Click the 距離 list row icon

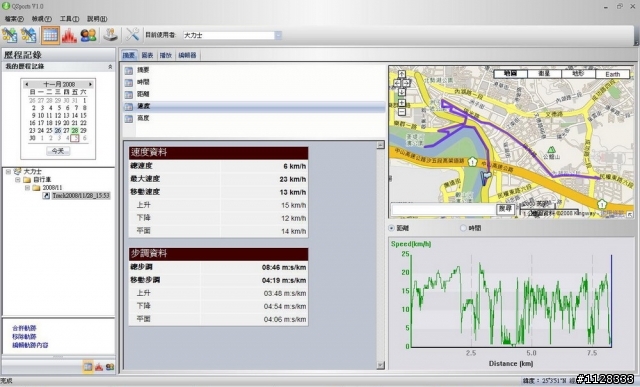129,94
